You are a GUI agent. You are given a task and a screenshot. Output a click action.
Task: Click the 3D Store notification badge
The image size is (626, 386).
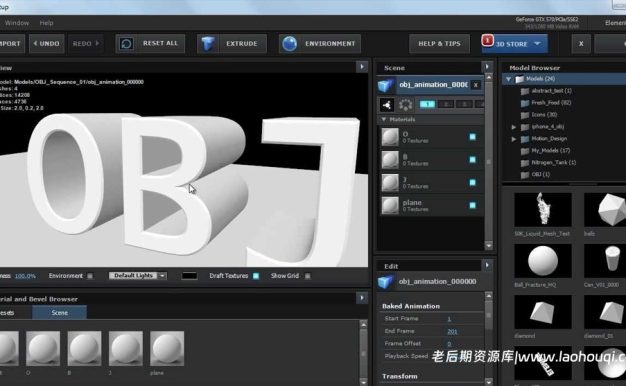click(x=487, y=40)
